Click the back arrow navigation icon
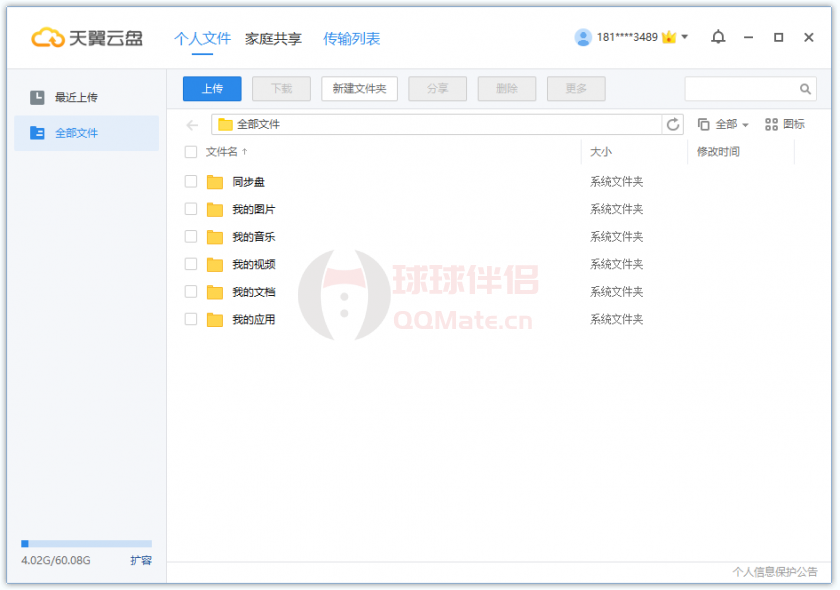The image size is (840, 590). pyautogui.click(x=193, y=125)
